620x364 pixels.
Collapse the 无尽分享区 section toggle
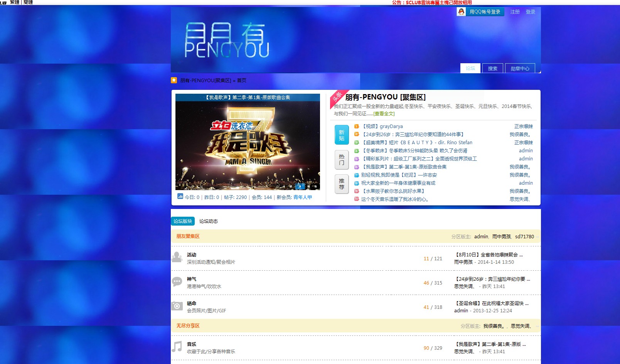[x=537, y=326]
